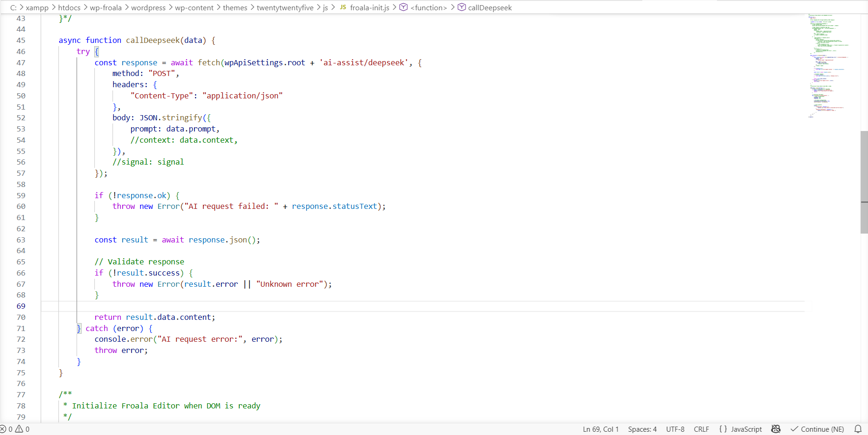Change indentation via Spaces: 4
The image size is (868, 435).
pos(642,429)
